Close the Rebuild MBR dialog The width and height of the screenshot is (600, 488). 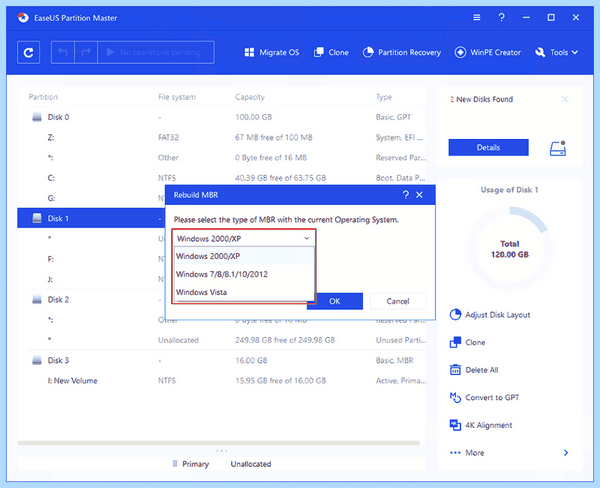coord(419,195)
